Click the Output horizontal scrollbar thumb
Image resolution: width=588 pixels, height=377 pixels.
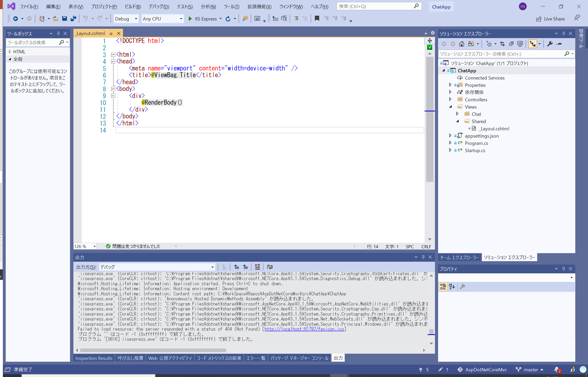pyautogui.click(x=153, y=350)
